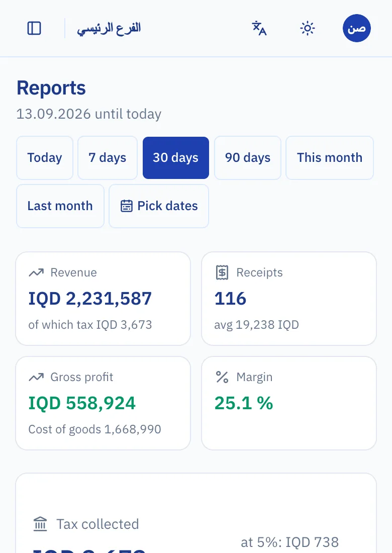Open the language translation switcher
This screenshot has height=553, width=392.
coord(259,28)
